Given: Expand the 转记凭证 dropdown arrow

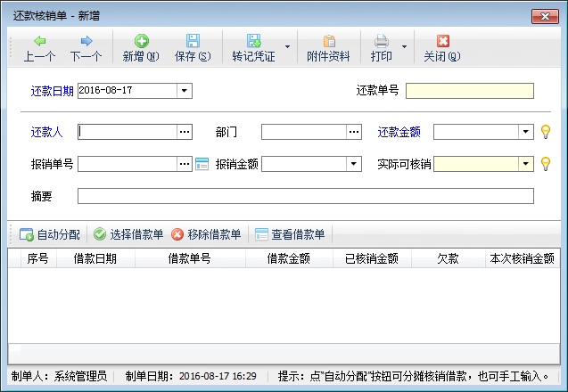Looking at the screenshot, I should tap(287, 46).
